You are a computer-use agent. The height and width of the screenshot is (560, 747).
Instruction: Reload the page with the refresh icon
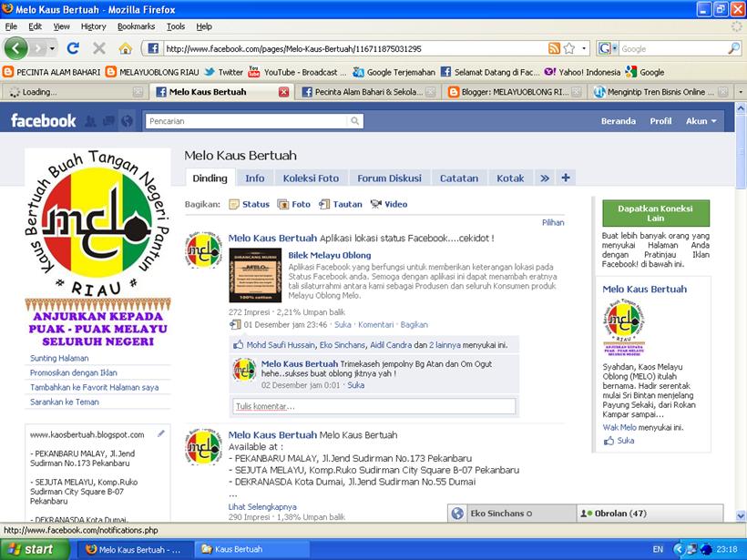pyautogui.click(x=72, y=48)
